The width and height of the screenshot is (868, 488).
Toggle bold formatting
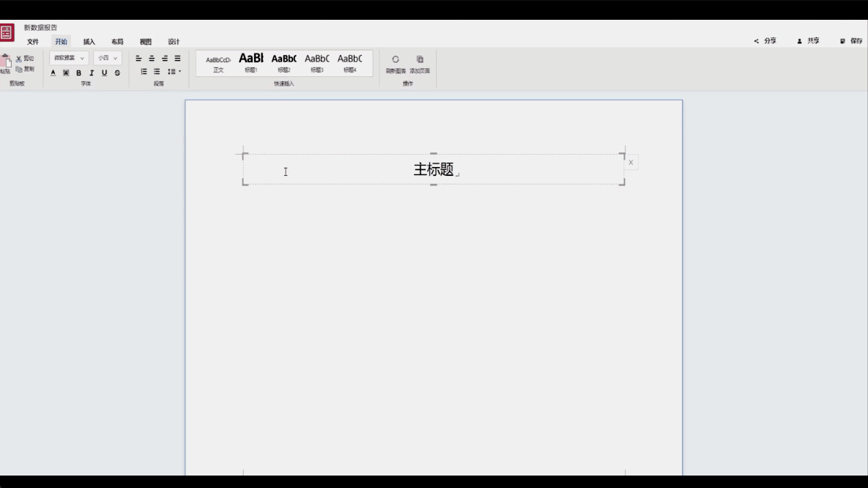point(78,73)
